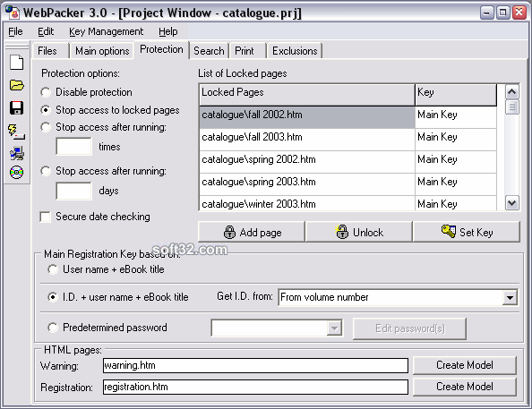Viewport: 532px width, 409px height.
Task: Open the predetermined password dropdown
Action: (334, 328)
